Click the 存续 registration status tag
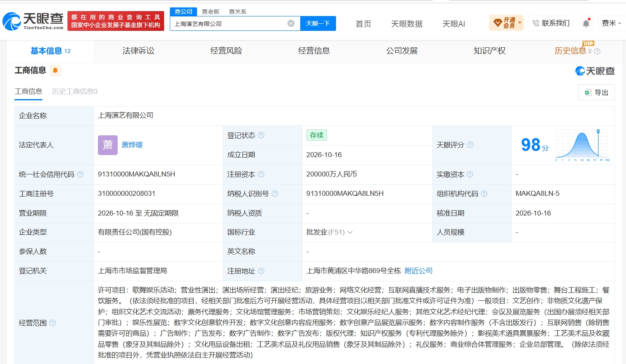The width and height of the screenshot is (626, 364). point(317,135)
